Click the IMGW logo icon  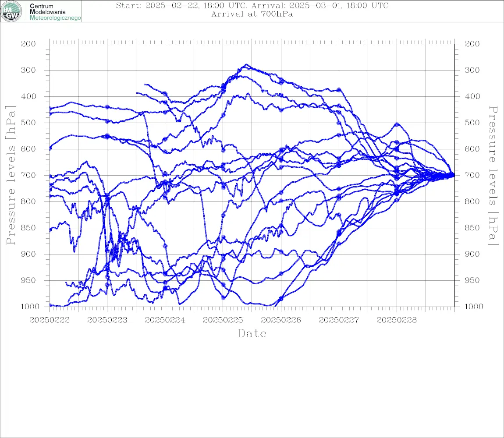coord(11,11)
